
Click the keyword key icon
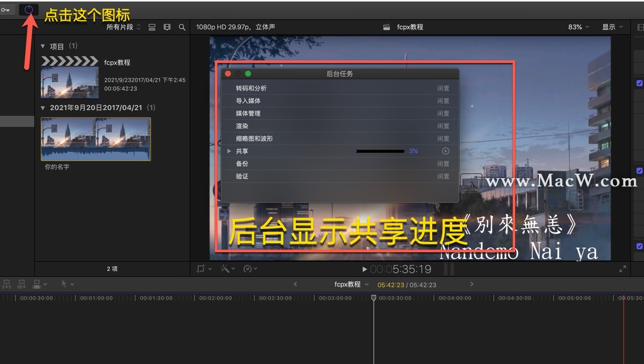point(6,10)
